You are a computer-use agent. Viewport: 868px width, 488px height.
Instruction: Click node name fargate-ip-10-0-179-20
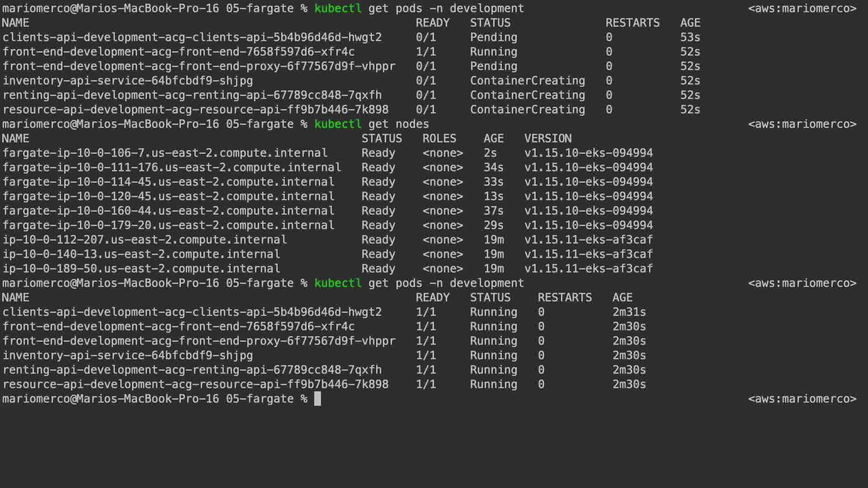pyautogui.click(x=168, y=225)
